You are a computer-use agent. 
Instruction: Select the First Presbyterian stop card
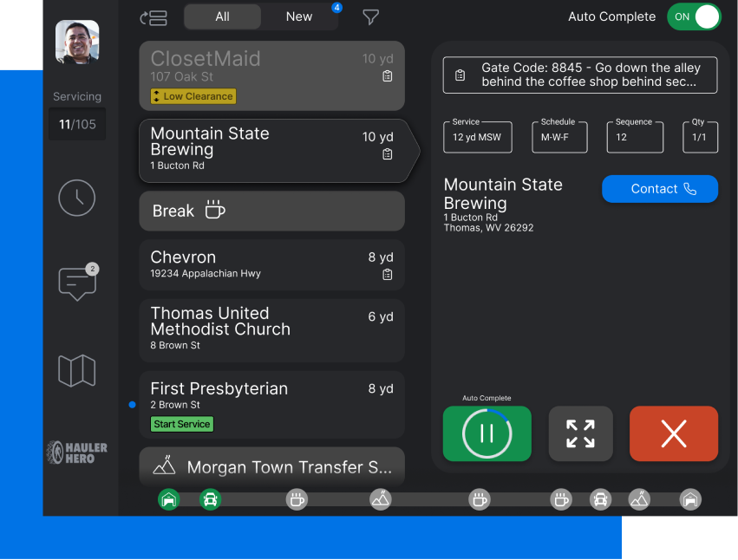pyautogui.click(x=271, y=405)
